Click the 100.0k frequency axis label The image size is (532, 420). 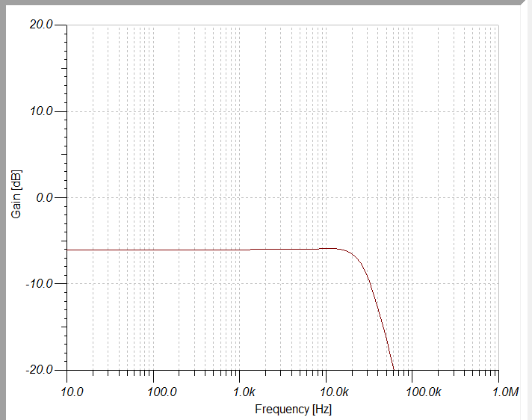coord(424,392)
